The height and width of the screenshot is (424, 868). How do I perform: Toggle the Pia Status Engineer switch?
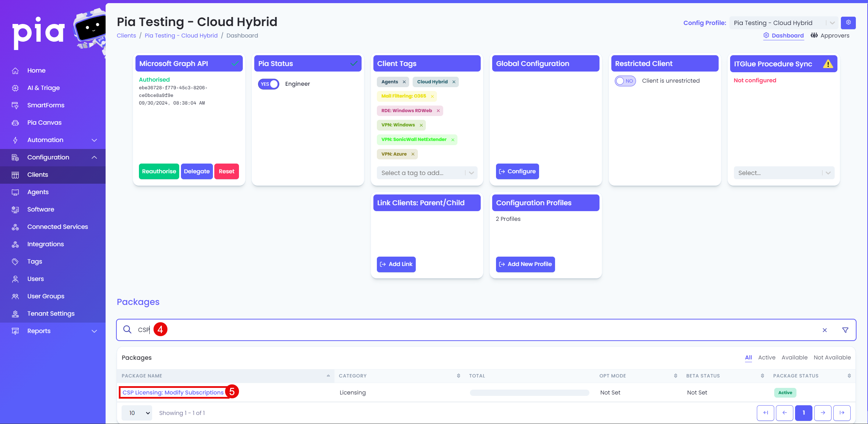(x=268, y=84)
